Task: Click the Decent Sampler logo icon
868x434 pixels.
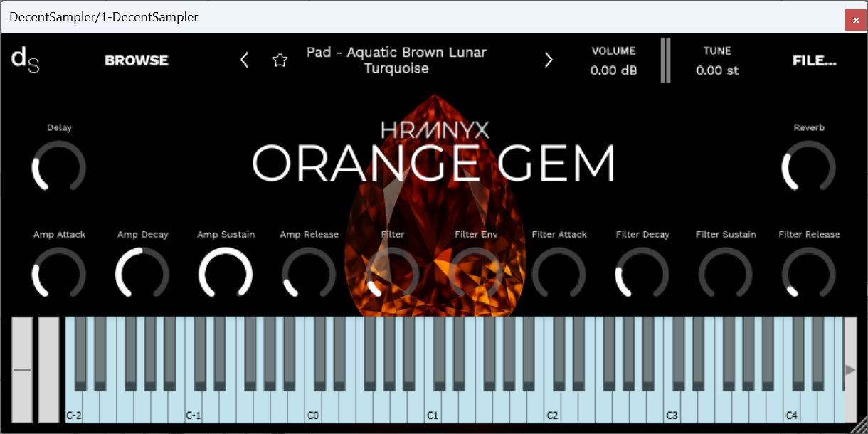Action: click(x=24, y=60)
